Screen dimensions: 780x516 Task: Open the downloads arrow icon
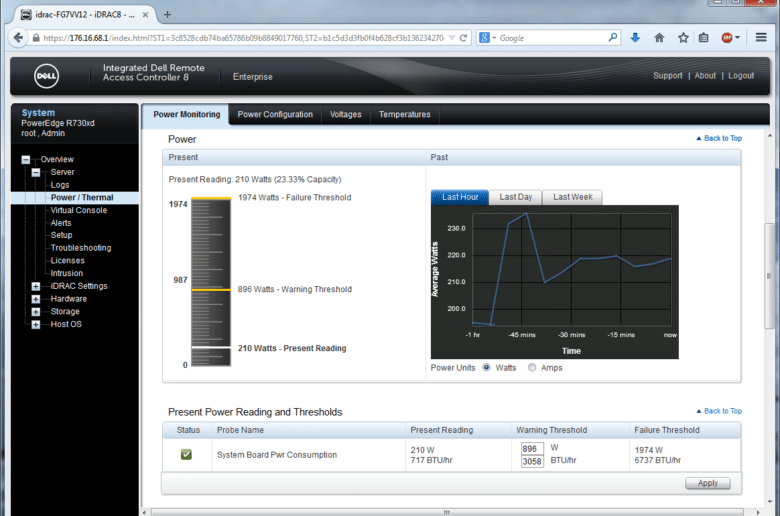[x=635, y=38]
